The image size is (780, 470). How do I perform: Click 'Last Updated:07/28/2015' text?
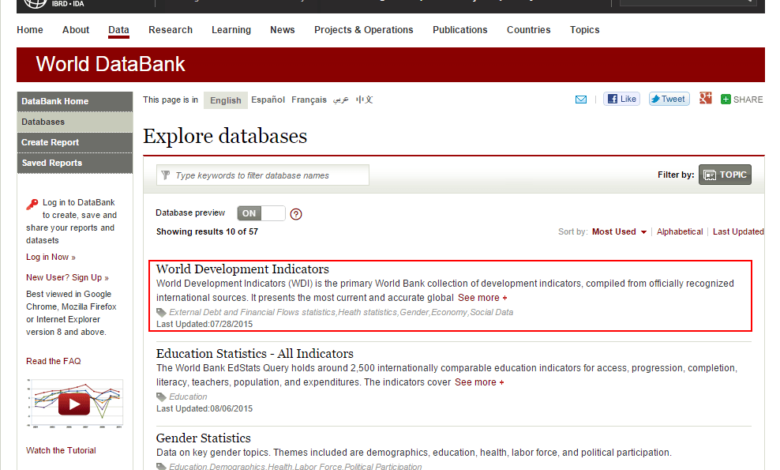(204, 324)
